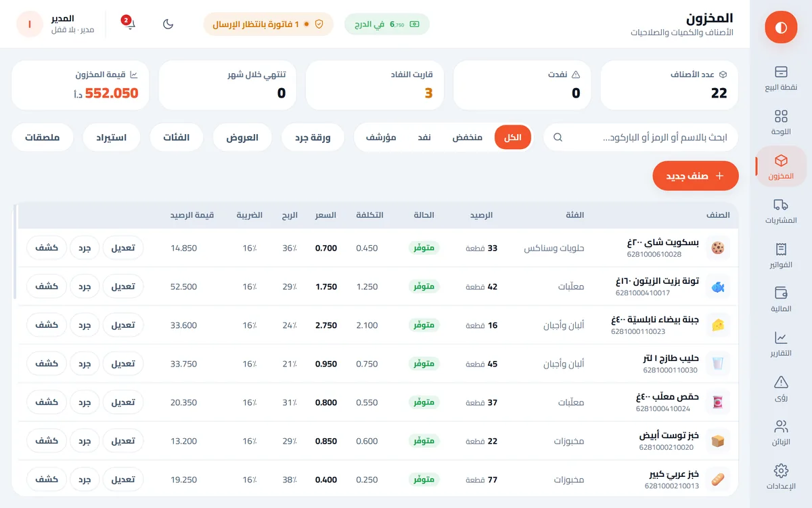Click تعديل for بسكويت شاي row

coord(123,248)
